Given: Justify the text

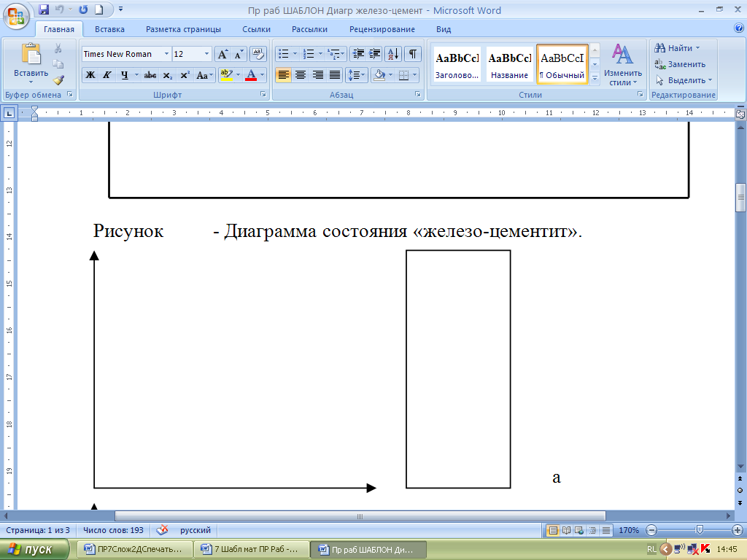Looking at the screenshot, I should pyautogui.click(x=335, y=75).
